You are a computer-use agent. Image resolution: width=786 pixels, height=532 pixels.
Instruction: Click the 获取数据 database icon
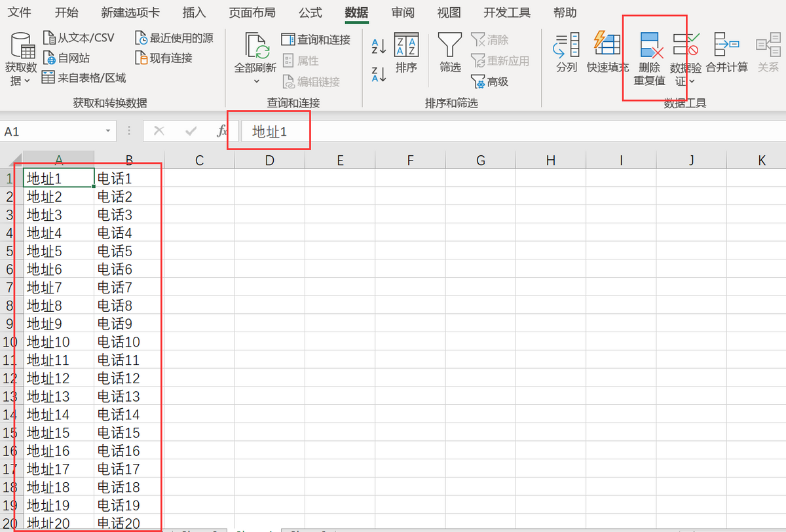coord(23,45)
